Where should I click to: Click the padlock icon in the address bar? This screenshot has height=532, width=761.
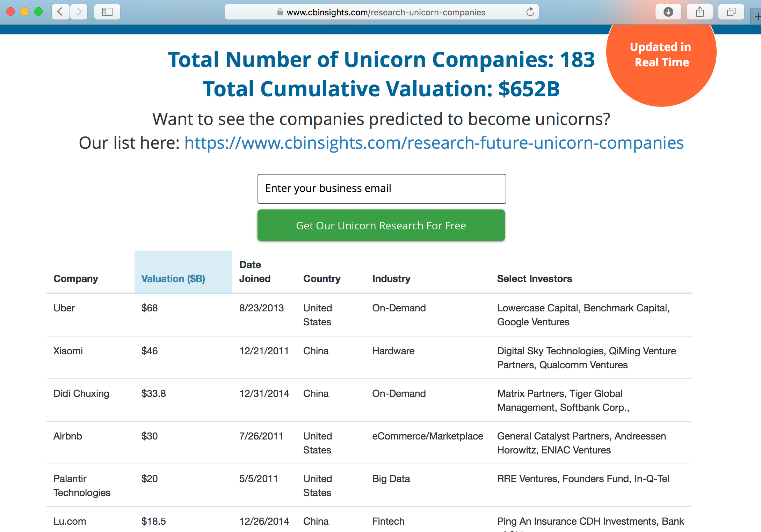coord(280,12)
